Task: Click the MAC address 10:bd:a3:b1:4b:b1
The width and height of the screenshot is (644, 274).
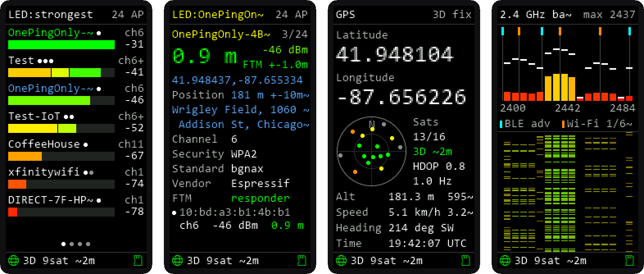Action: pyautogui.click(x=235, y=212)
